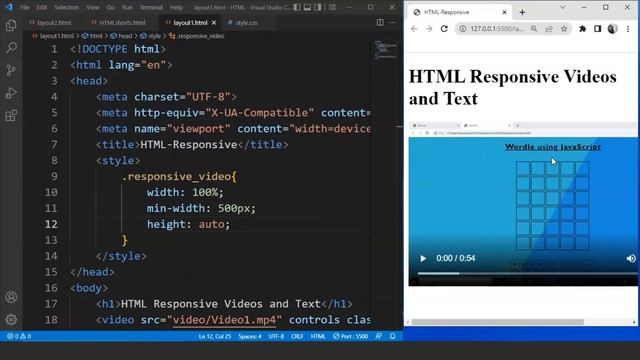
Task: Open the Explorer view in VS Code
Action: coord(11,25)
